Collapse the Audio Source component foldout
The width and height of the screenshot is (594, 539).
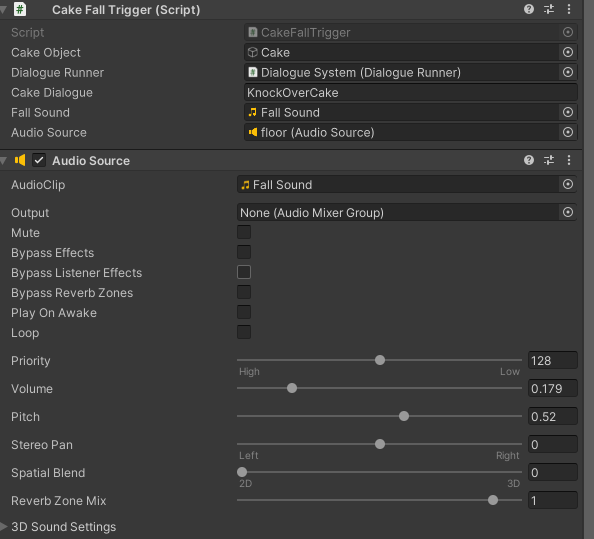click(3, 161)
